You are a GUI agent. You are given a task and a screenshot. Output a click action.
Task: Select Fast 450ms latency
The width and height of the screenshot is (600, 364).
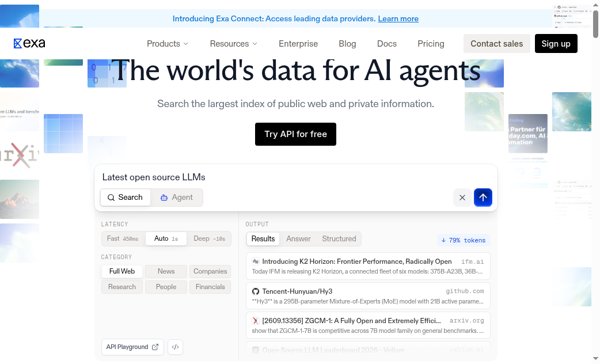(123, 239)
